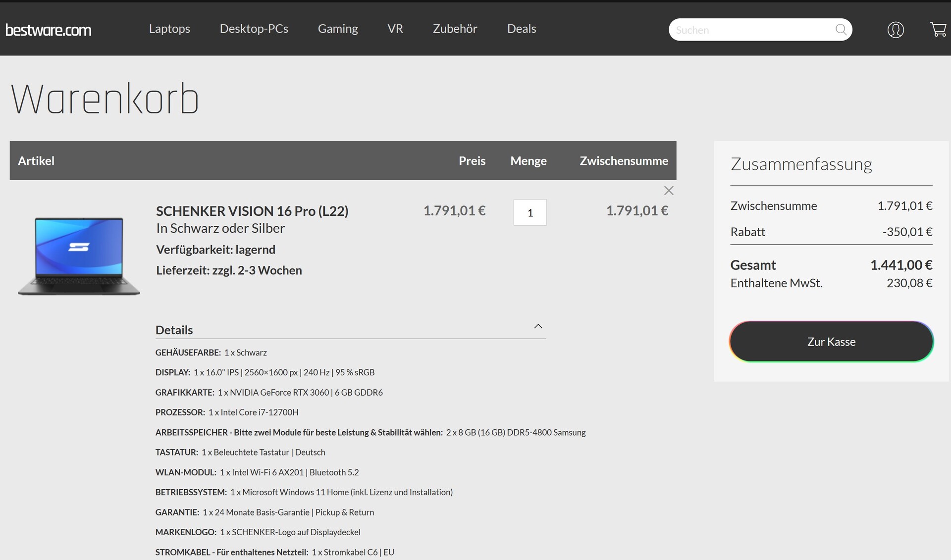Open the user account icon

(895, 30)
